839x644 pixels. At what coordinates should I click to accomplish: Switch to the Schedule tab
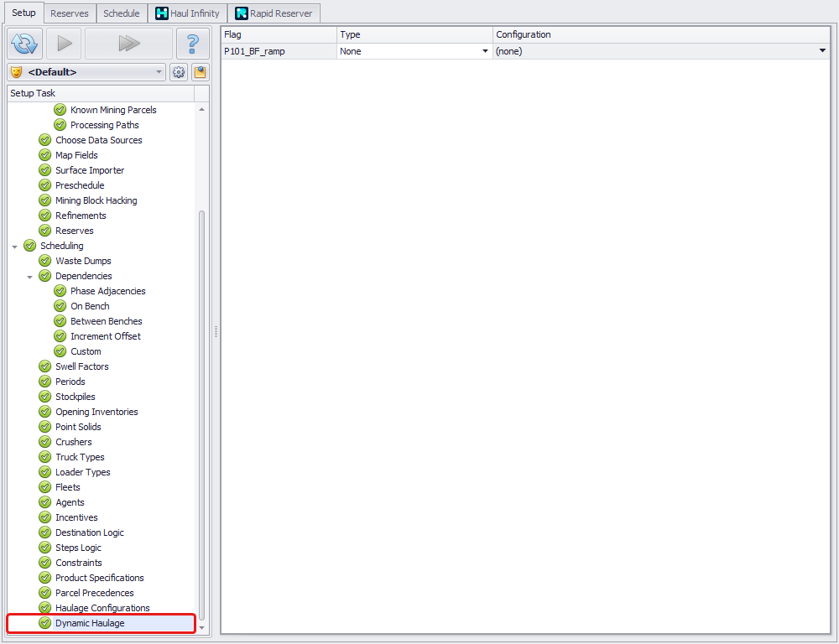pos(122,13)
